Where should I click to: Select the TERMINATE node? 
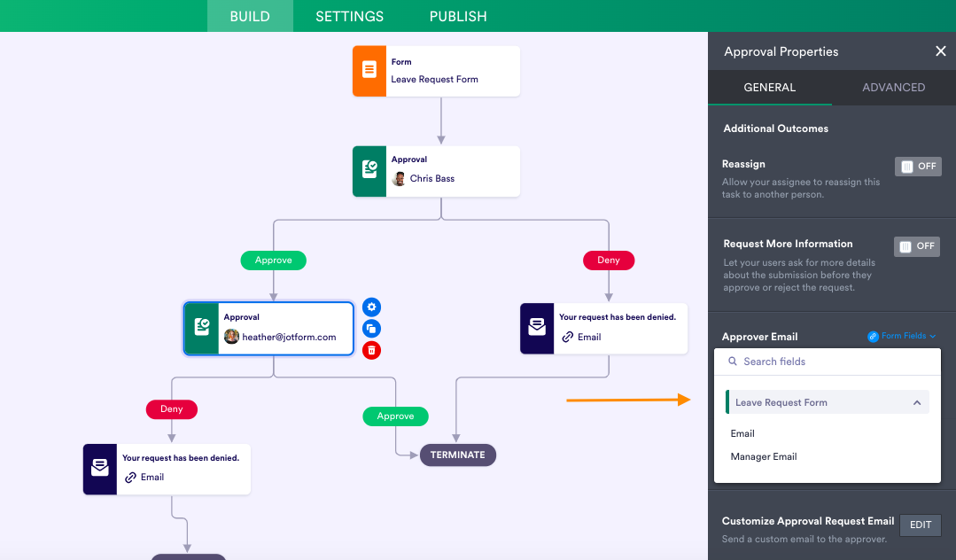457,455
